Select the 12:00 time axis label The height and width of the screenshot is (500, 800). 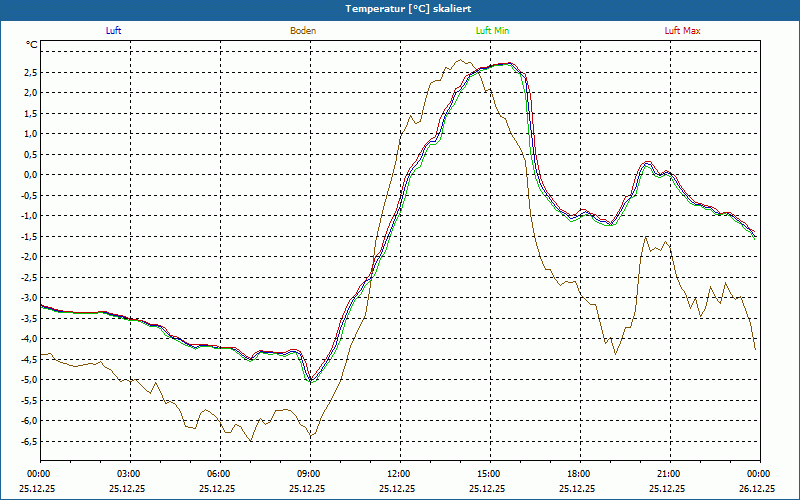click(x=398, y=474)
